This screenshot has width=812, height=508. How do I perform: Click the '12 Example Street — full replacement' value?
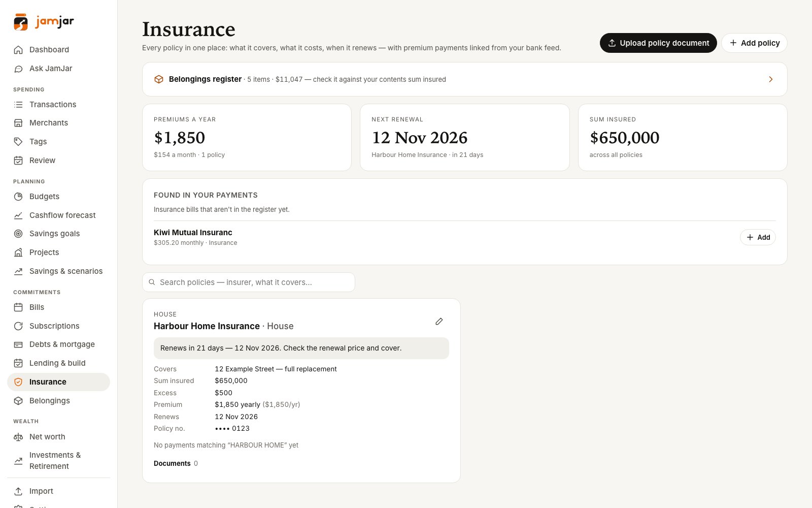[276, 369]
